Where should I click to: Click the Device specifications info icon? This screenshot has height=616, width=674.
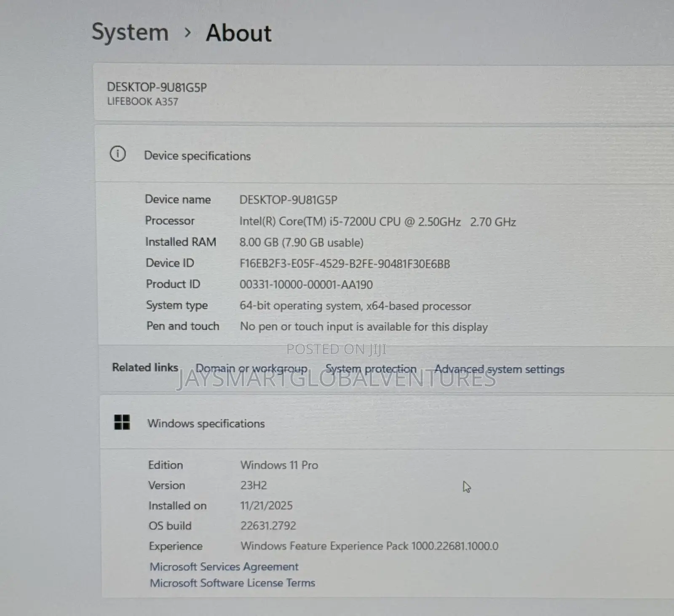(x=118, y=154)
